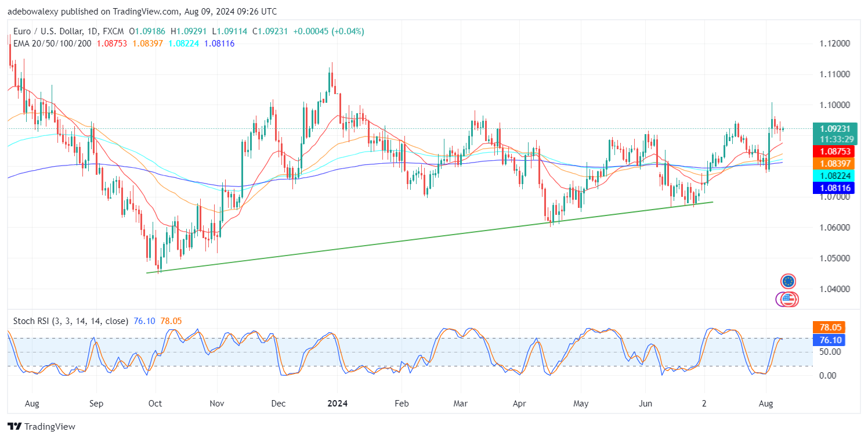The width and height of the screenshot is (868, 439).
Task: Click the TradingView logo at bottom left
Action: coord(41,427)
